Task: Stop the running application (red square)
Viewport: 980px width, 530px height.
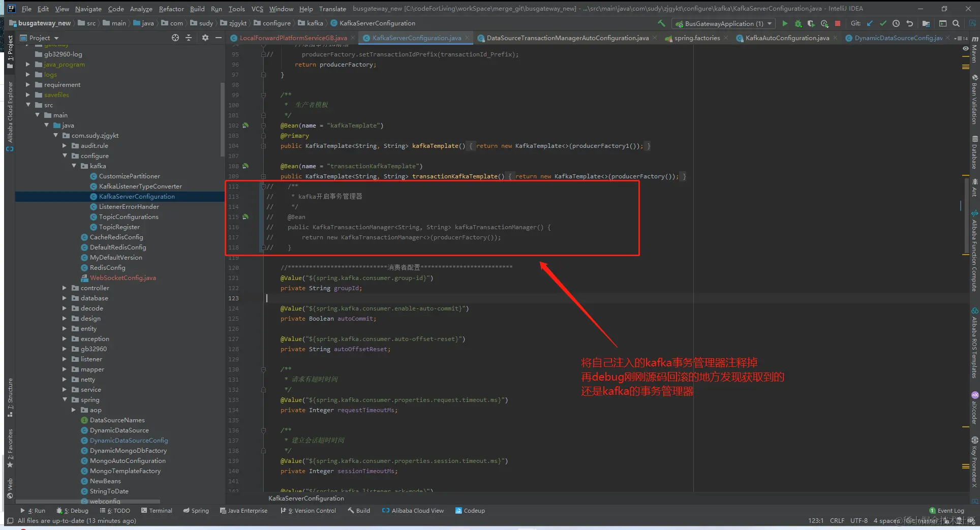Action: pos(838,23)
